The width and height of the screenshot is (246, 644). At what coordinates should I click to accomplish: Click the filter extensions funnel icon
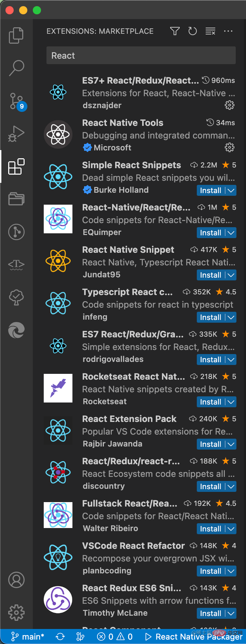point(175,31)
